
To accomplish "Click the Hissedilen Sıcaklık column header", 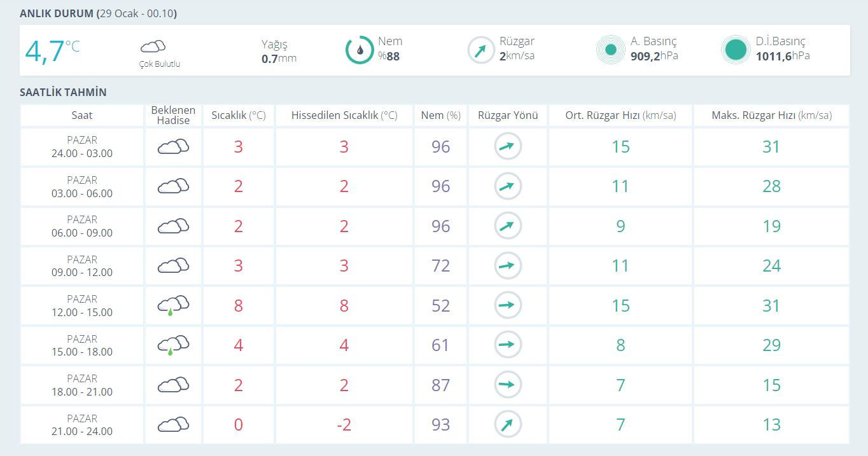I will 344,115.
